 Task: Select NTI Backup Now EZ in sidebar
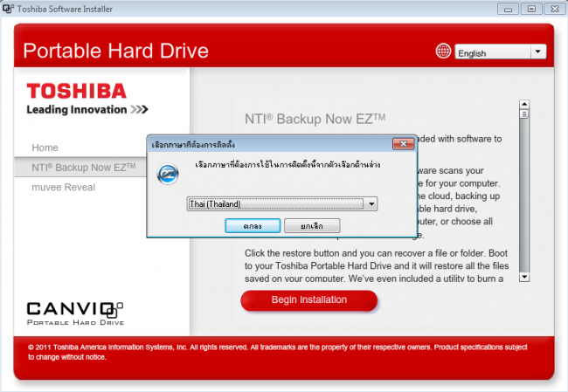(84, 168)
